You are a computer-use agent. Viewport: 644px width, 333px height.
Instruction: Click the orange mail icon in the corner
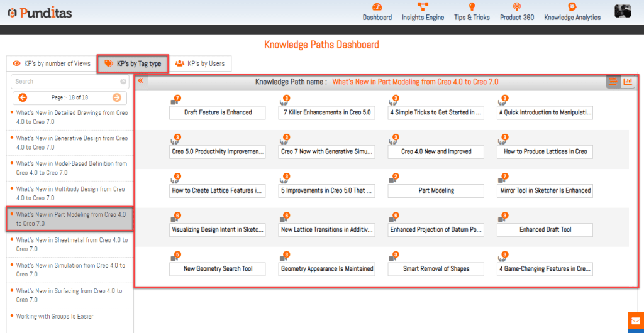(635, 322)
